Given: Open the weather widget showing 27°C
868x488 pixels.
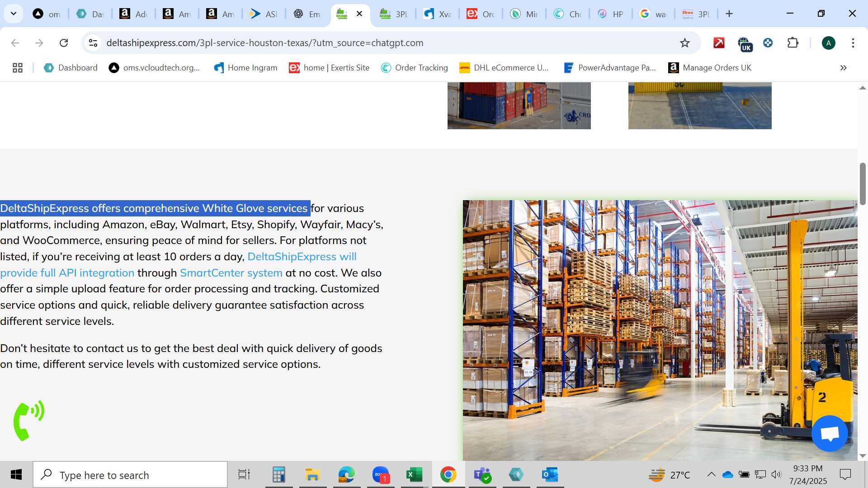Looking at the screenshot, I should (670, 475).
